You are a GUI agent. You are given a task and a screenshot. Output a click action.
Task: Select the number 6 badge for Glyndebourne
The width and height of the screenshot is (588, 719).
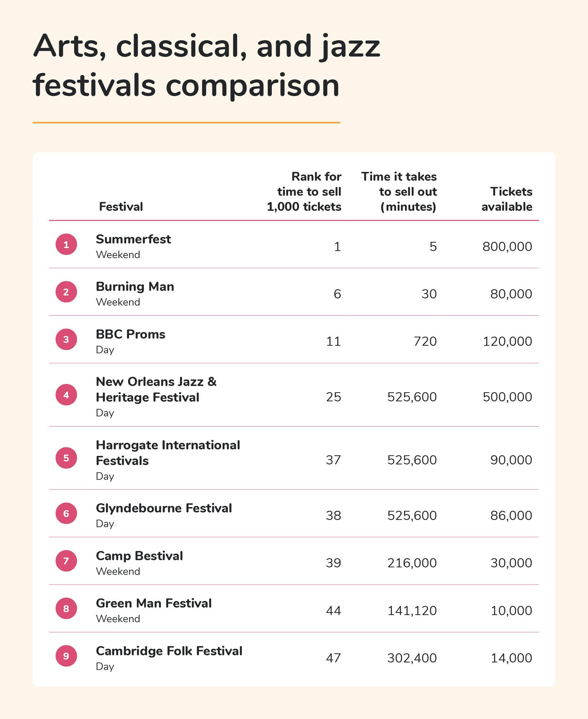click(66, 513)
